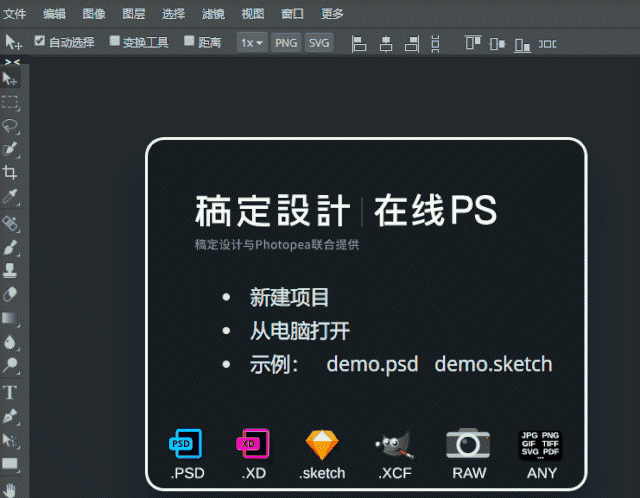Click the align horizontal centers icon
The height and width of the screenshot is (498, 640).
tap(386, 43)
